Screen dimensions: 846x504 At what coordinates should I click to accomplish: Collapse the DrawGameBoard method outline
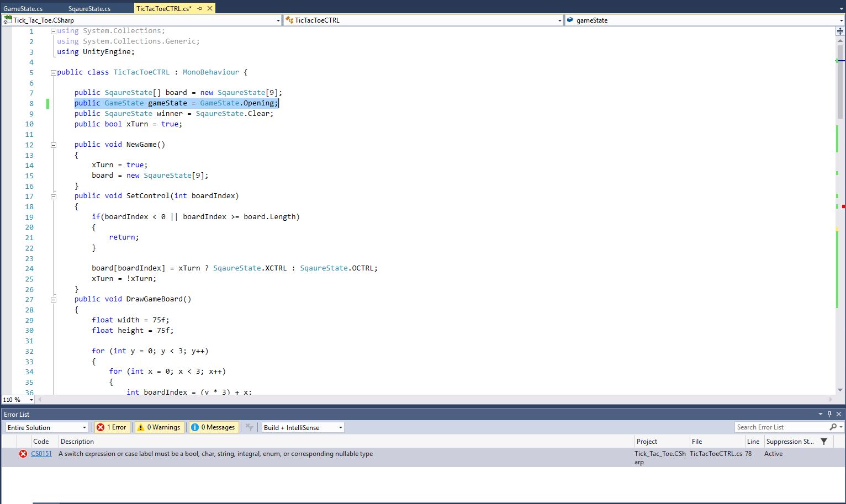(54, 299)
